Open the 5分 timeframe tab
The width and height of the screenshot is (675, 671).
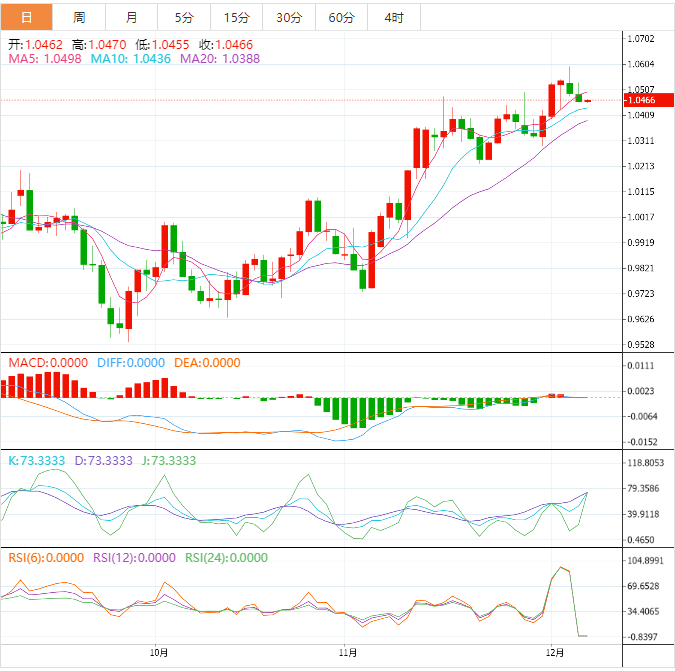[184, 18]
